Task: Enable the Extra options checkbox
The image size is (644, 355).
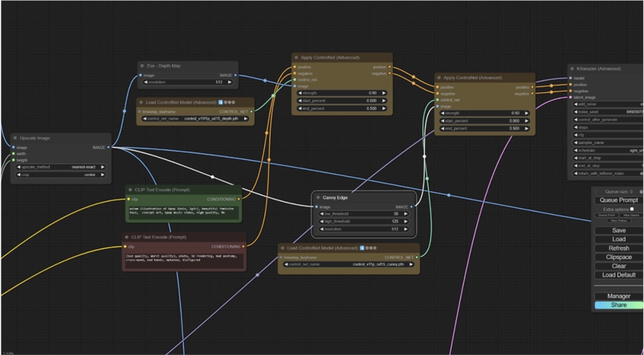Action: click(632, 209)
